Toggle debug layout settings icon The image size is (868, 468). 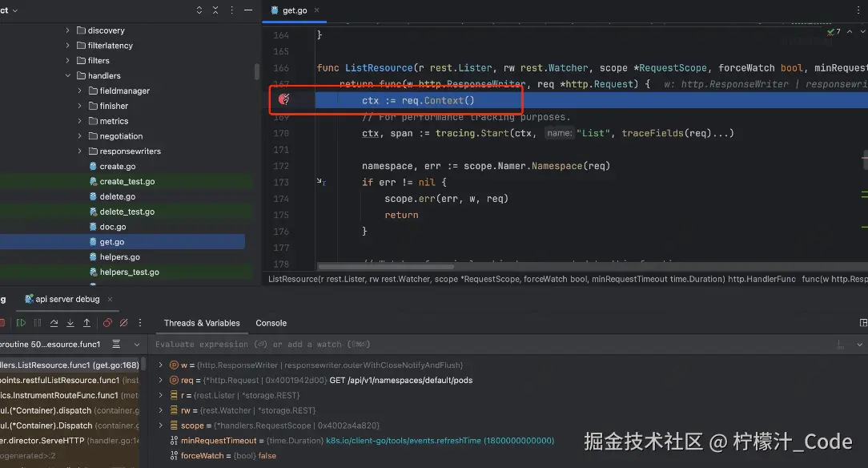tap(863, 323)
